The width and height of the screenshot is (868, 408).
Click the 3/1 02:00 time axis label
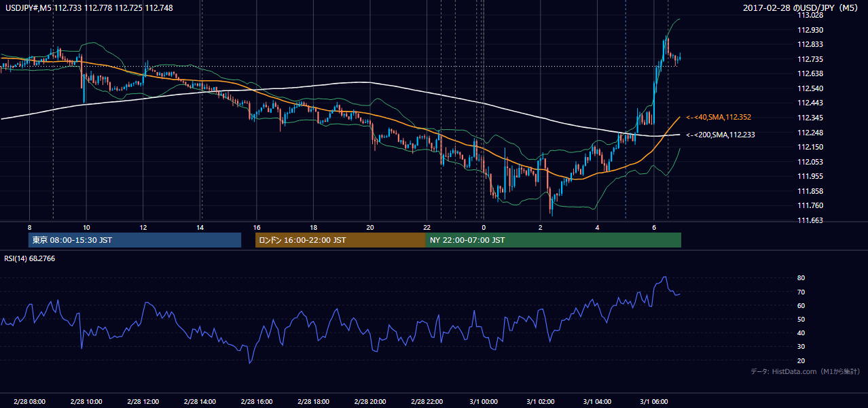[541, 402]
